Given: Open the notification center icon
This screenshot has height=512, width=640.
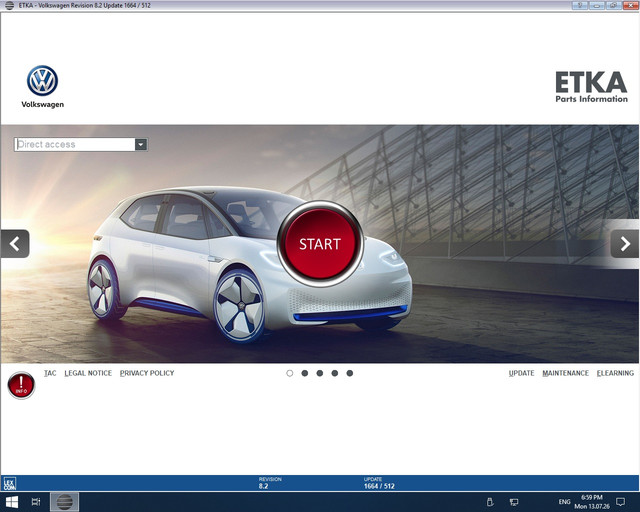Looking at the screenshot, I should coord(620,502).
